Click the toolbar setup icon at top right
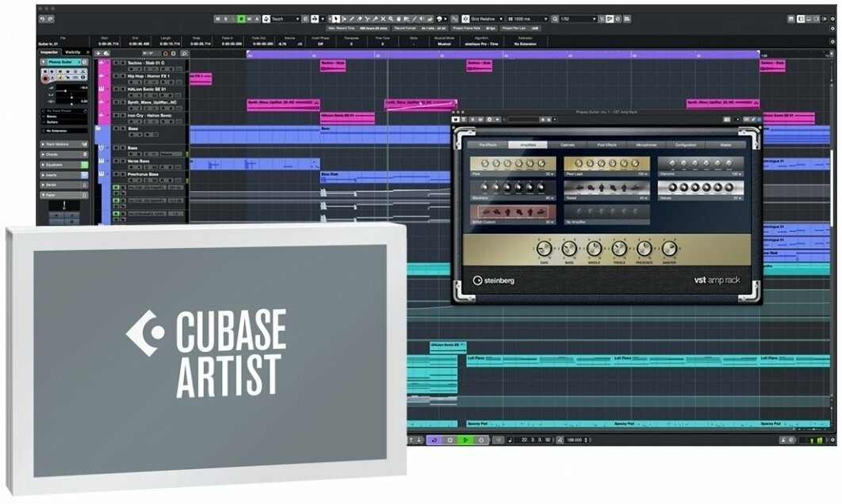842x504 pixels. coord(832,19)
